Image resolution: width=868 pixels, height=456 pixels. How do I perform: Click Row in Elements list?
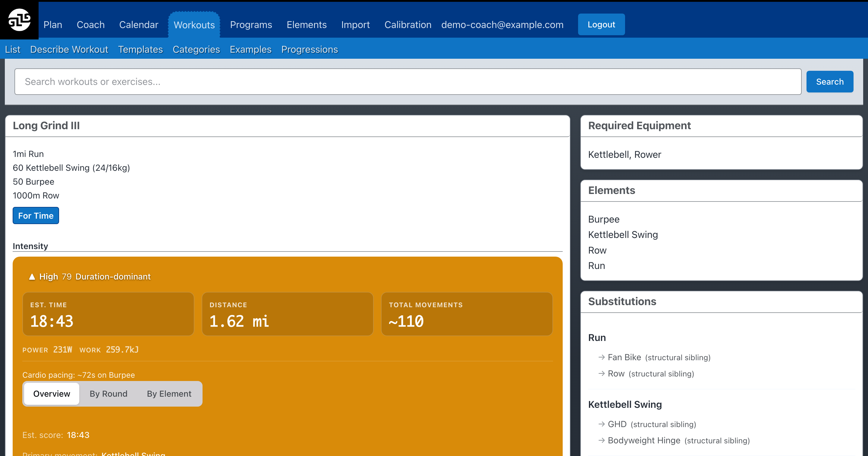597,250
